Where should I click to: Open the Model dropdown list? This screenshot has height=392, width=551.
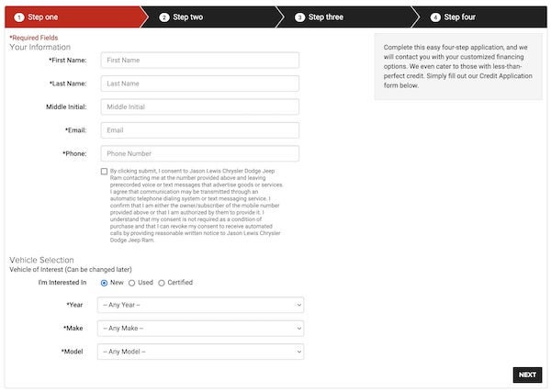click(200, 351)
